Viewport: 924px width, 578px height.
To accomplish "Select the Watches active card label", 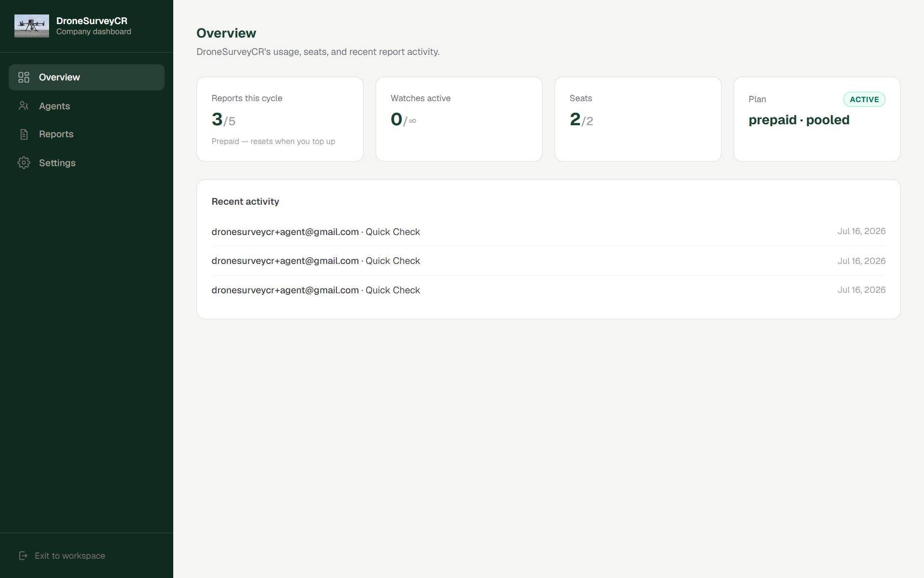I will click(x=421, y=98).
